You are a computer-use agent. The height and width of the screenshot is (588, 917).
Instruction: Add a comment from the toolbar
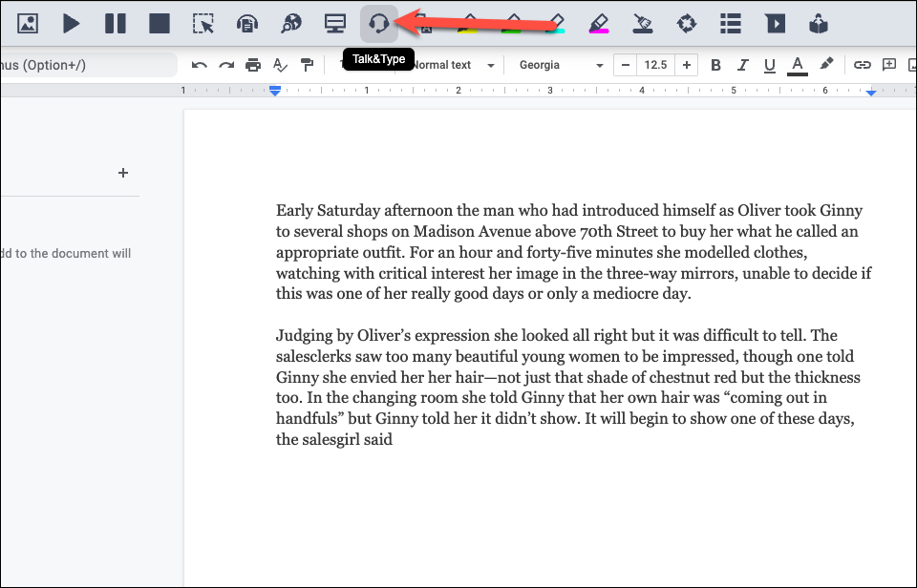pyautogui.click(x=889, y=65)
